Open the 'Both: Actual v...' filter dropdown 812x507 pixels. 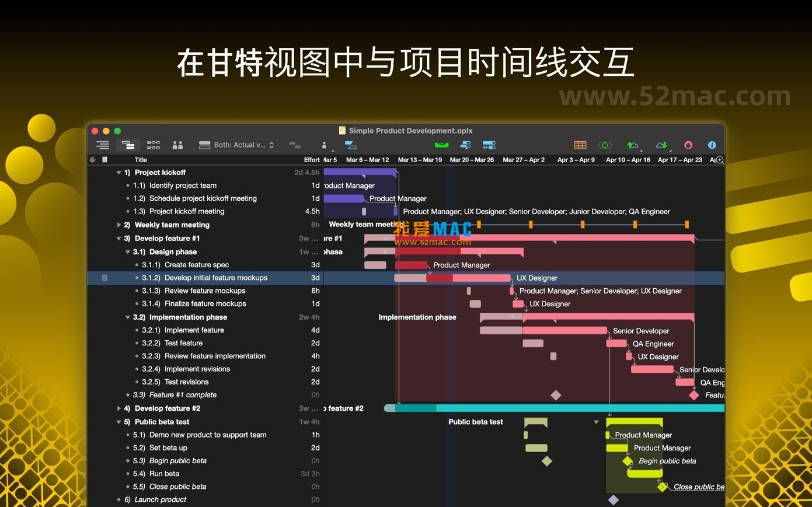(236, 145)
